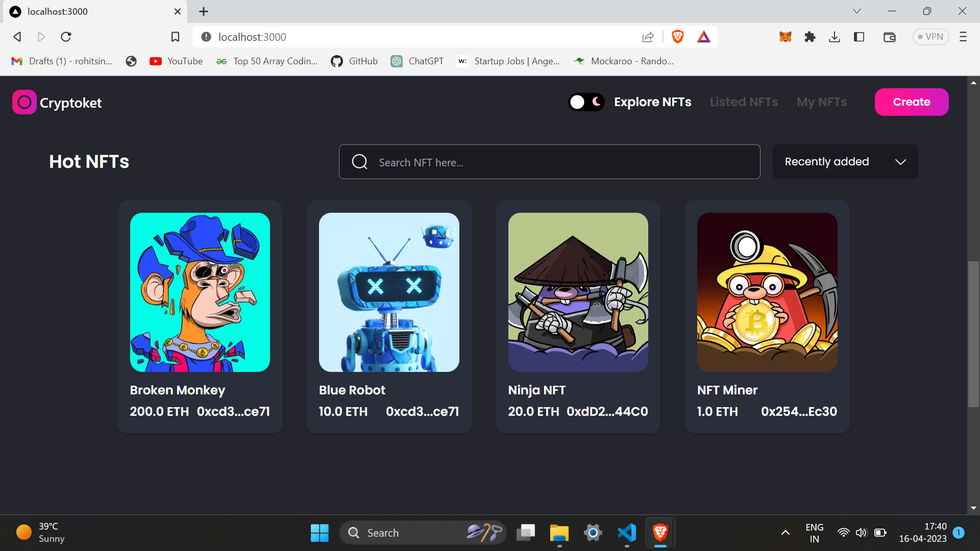Click the 20.0 ETH price
The image size is (980, 551).
[x=533, y=412]
